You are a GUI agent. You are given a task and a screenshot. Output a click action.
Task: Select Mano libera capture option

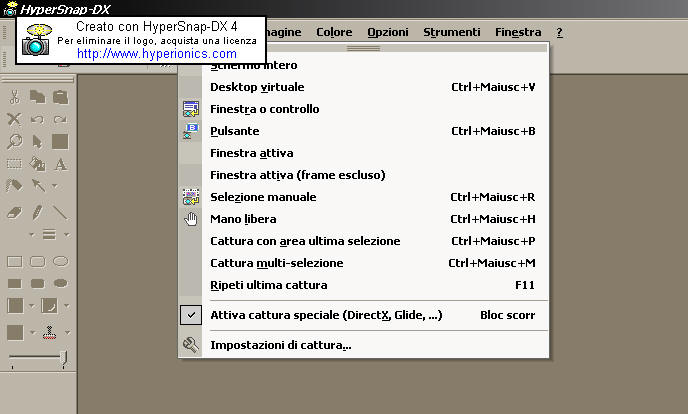[243, 219]
